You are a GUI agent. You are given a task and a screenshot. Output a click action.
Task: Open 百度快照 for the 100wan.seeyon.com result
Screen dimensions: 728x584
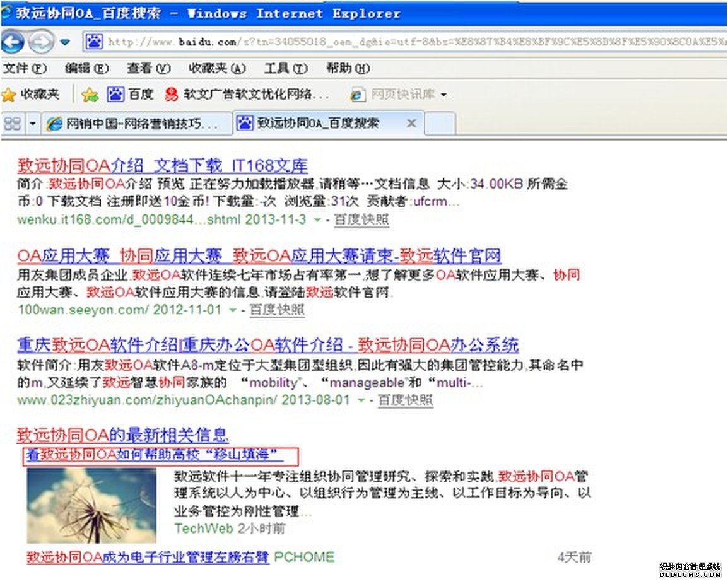277,310
